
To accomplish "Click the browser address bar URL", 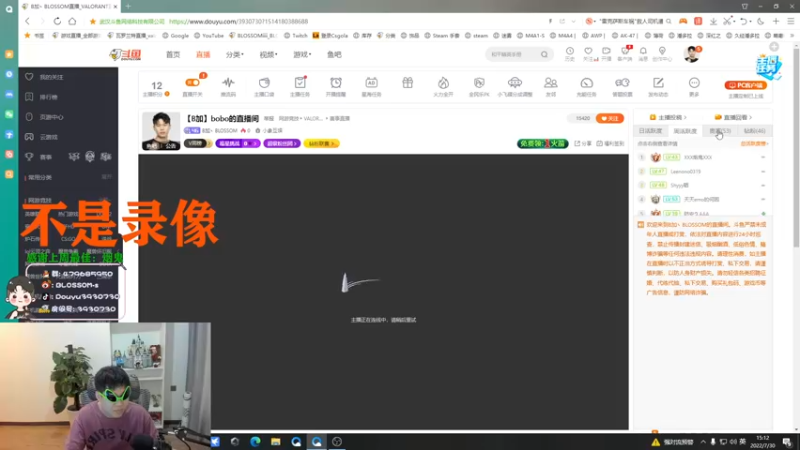I will point(238,21).
